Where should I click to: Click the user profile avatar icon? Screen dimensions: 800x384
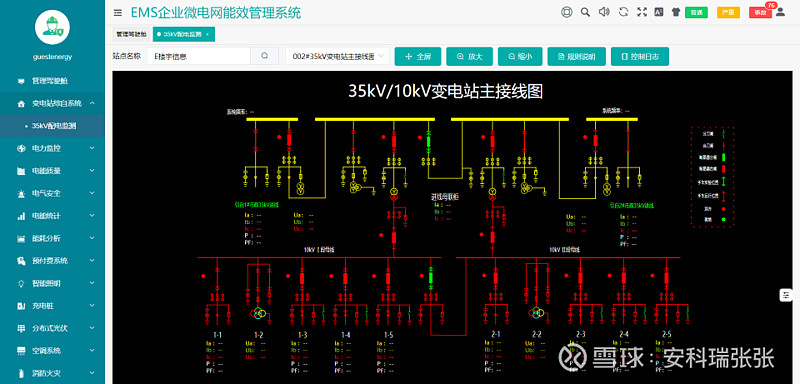[780, 13]
